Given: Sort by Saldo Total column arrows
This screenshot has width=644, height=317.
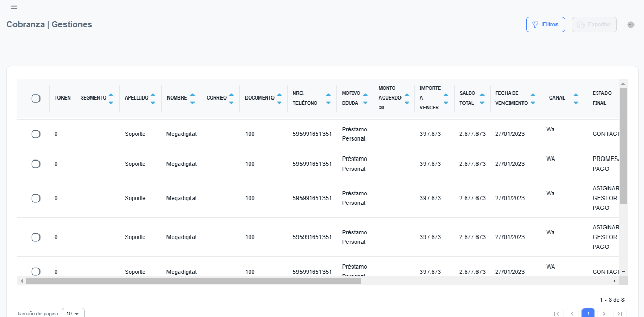Looking at the screenshot, I should coord(482,98).
